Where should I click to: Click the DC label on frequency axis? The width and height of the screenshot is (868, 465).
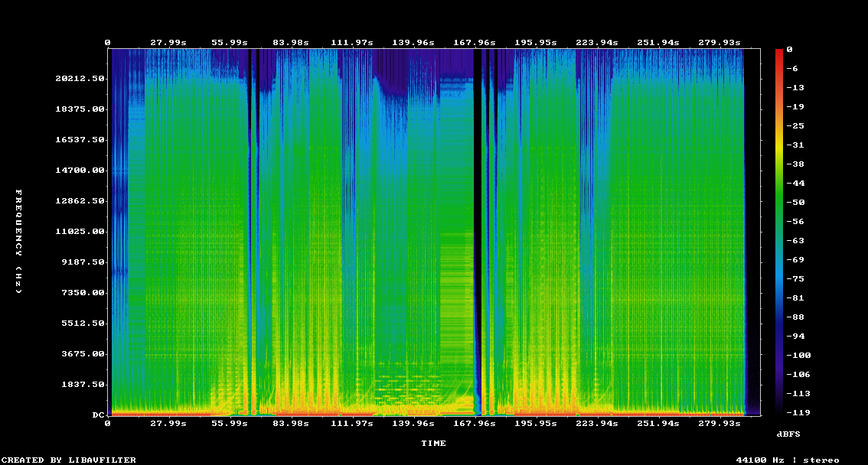coord(98,415)
